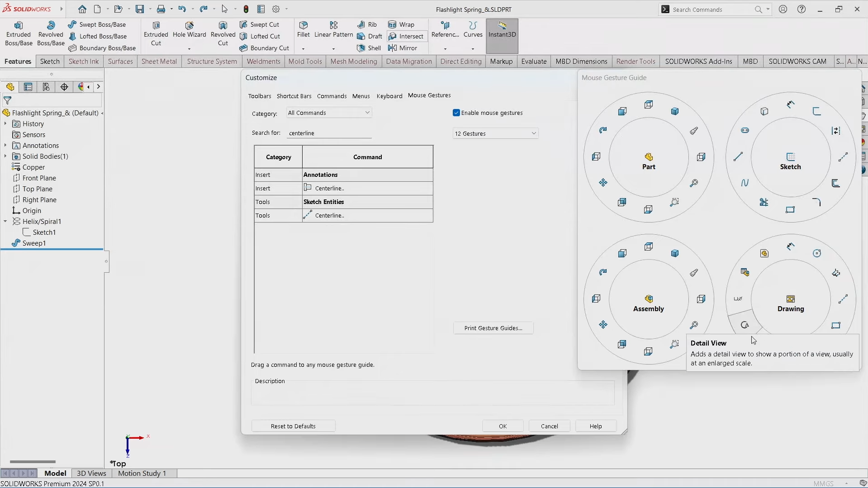Open the ConfigurationManager tab icon
The width and height of the screenshot is (868, 488).
click(x=46, y=87)
